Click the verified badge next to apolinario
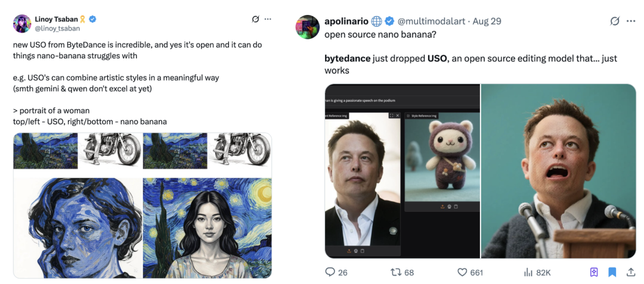The image size is (644, 284). pyautogui.click(x=389, y=21)
